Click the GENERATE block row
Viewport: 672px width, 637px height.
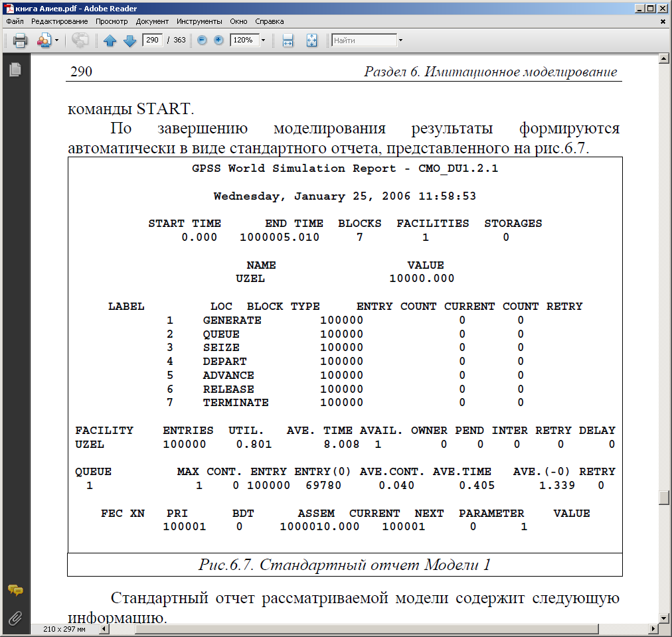(x=345, y=320)
